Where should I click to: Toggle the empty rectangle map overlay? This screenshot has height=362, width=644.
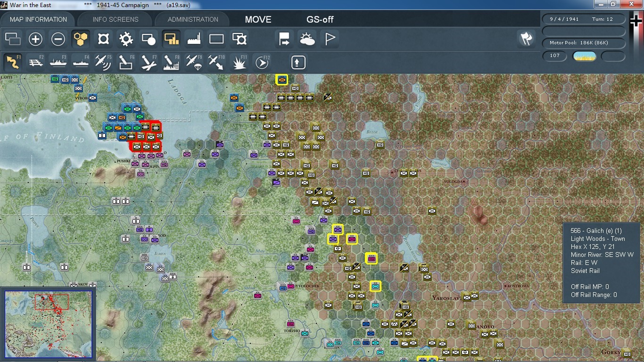(x=217, y=39)
